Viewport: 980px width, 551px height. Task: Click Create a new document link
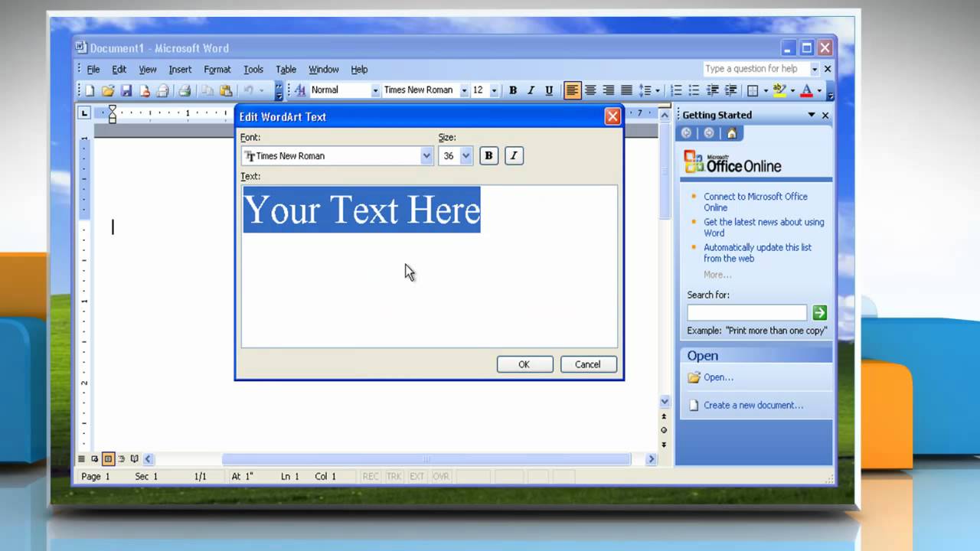(x=753, y=406)
